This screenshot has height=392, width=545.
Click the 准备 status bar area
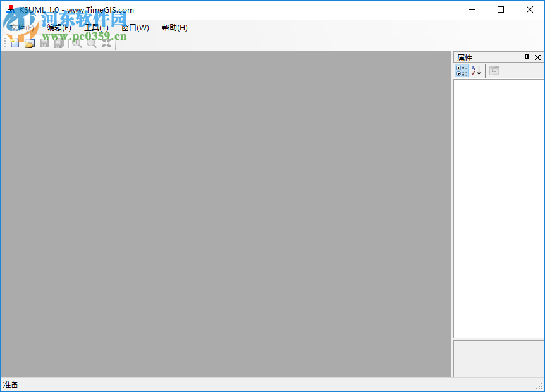coord(11,384)
